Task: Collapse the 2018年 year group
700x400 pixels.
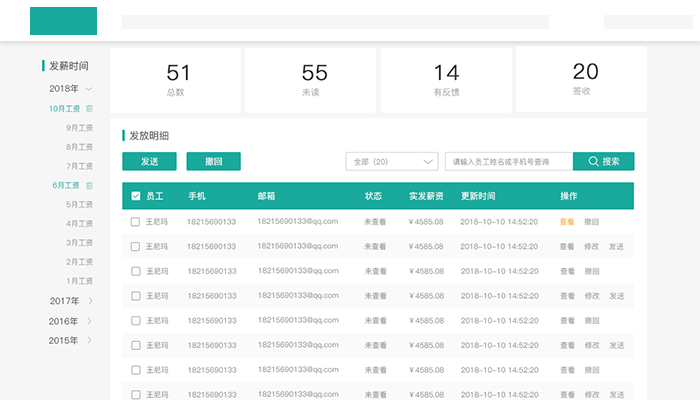Action: pos(88,88)
